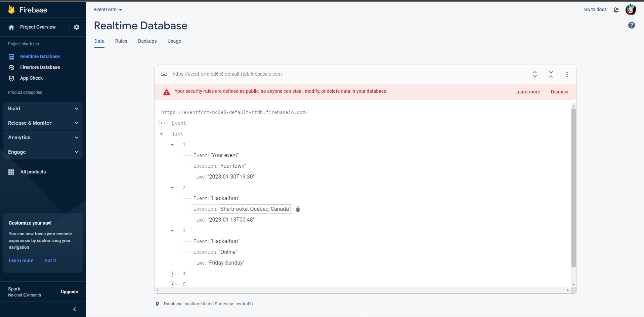The image size is (644, 317).
Task: Switch to the Usage tab
Action: 174,41
